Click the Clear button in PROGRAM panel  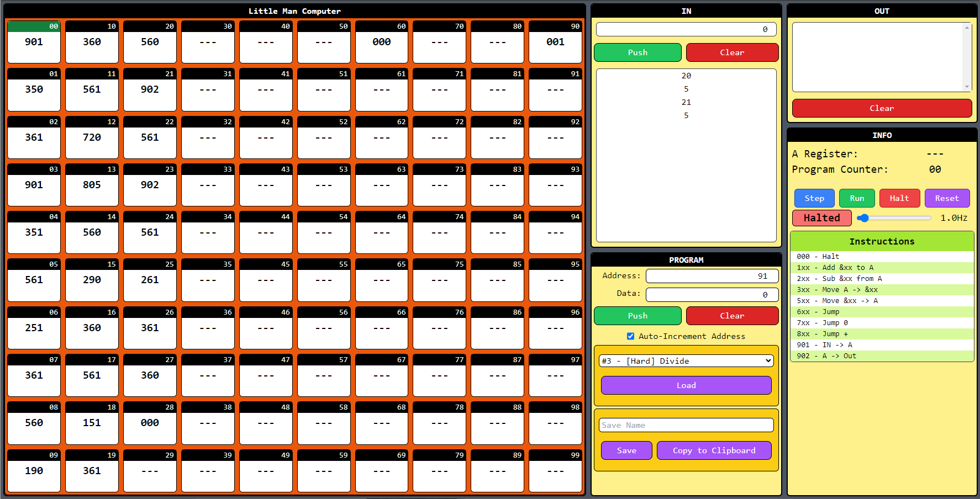pyautogui.click(x=731, y=316)
